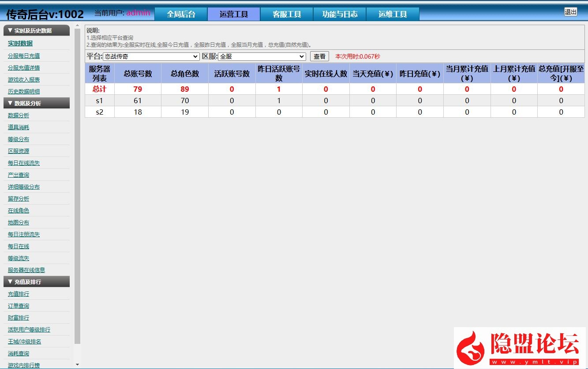Switch to 全局后台 tab
Viewport: 588px width, 369px height.
coord(181,14)
